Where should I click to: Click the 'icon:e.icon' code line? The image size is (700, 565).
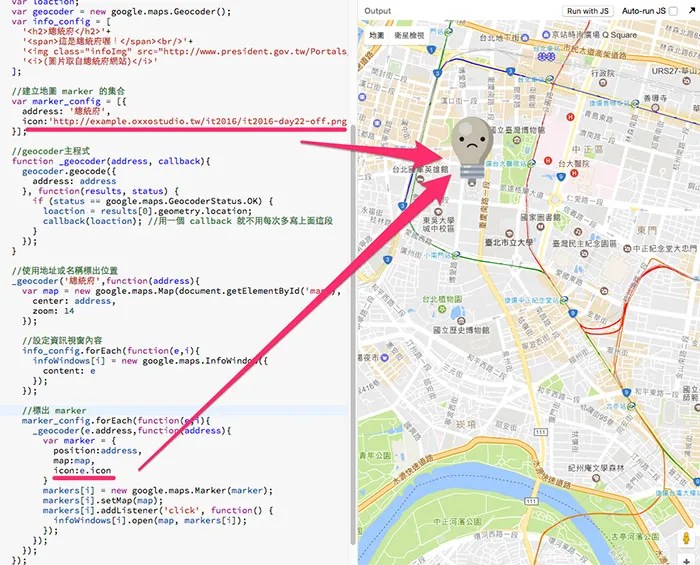coord(82,470)
